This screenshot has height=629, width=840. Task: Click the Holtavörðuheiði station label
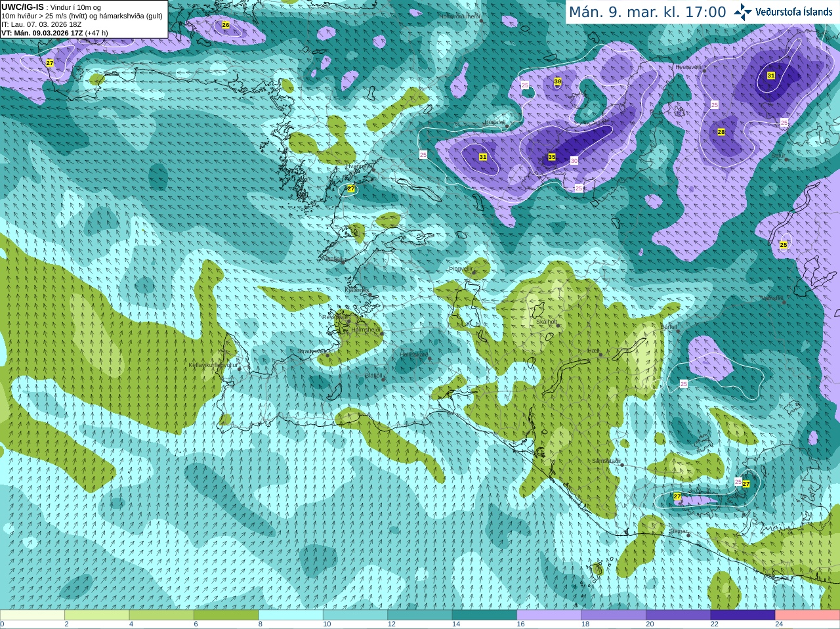(459, 16)
